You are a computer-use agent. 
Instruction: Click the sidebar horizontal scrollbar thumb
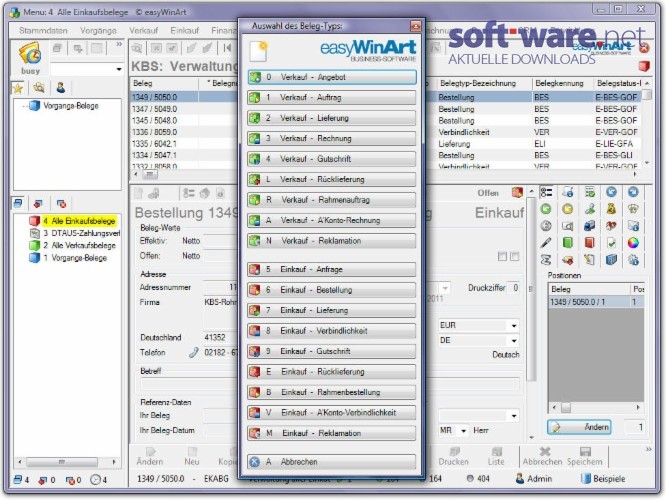tap(62, 462)
